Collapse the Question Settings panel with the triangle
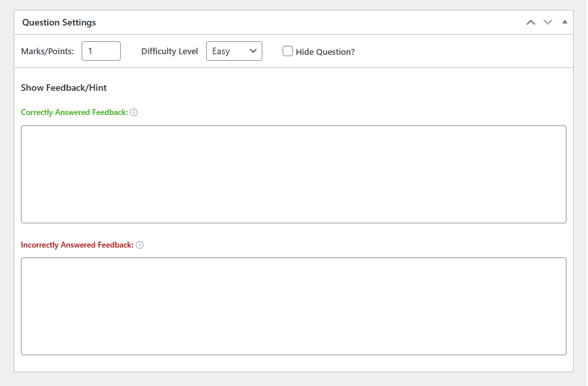 pyautogui.click(x=565, y=22)
